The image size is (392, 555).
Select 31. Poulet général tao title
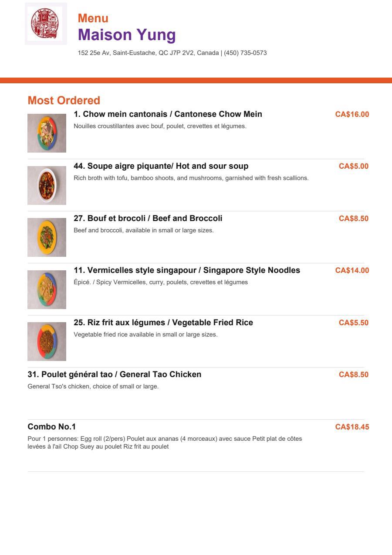[115, 375]
